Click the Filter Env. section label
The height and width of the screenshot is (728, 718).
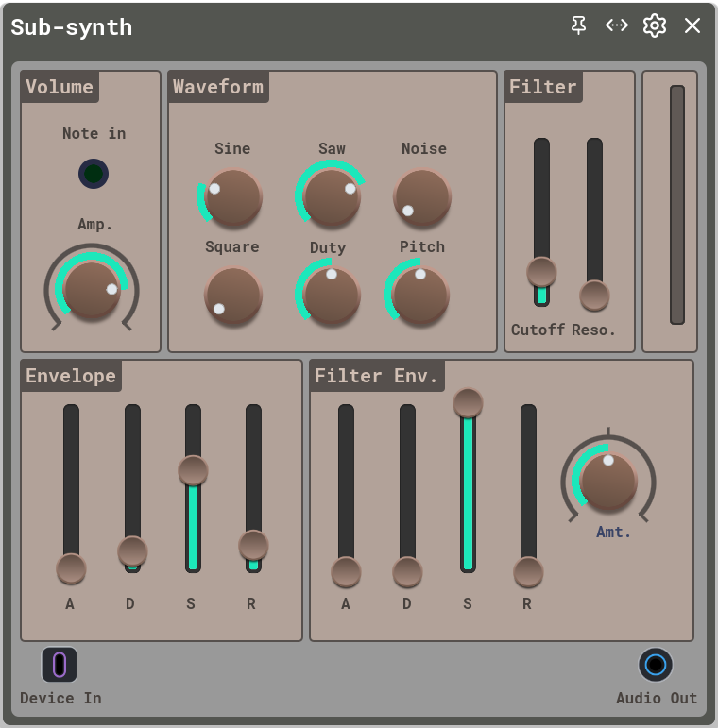tap(377, 376)
